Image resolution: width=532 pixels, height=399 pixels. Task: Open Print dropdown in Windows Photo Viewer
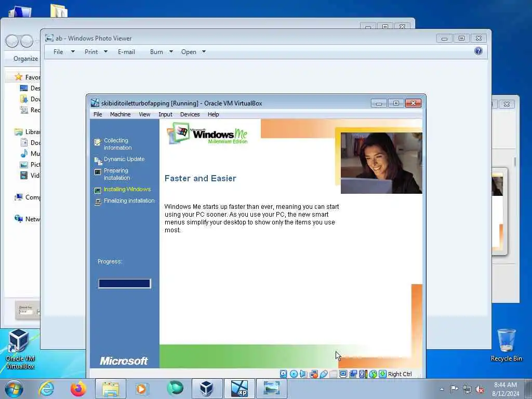96,52
